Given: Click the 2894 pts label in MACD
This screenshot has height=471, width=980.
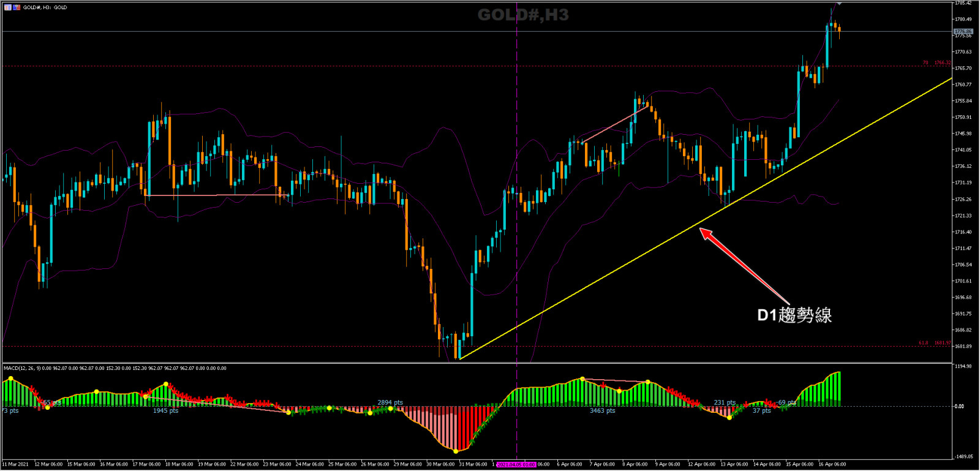Looking at the screenshot, I should point(390,402).
